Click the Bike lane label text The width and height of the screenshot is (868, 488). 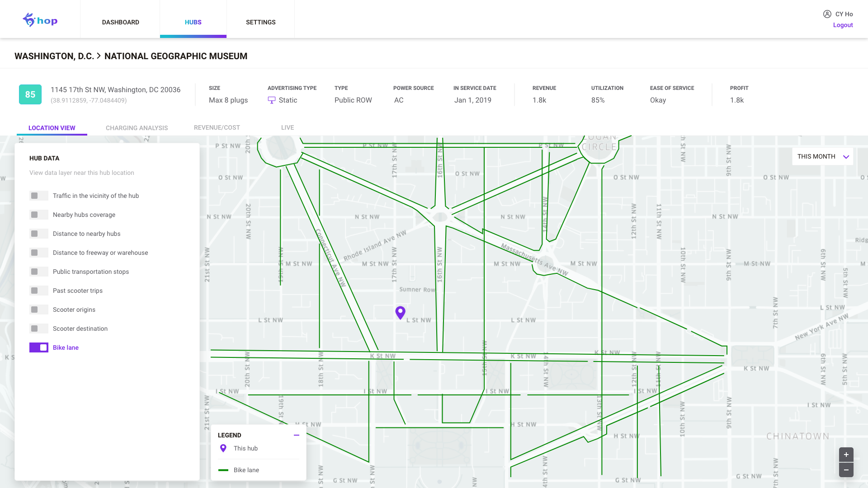66,347
